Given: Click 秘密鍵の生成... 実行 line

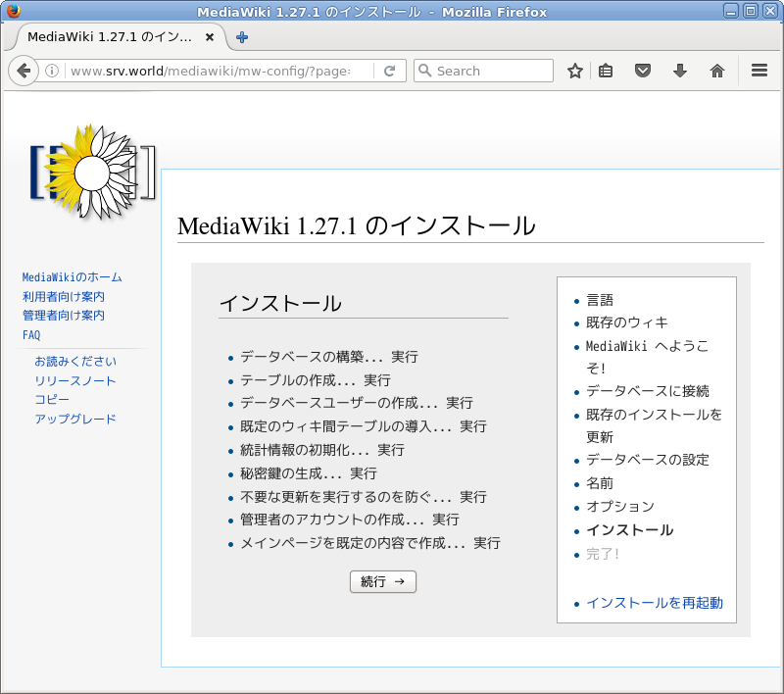Looking at the screenshot, I should tap(309, 473).
